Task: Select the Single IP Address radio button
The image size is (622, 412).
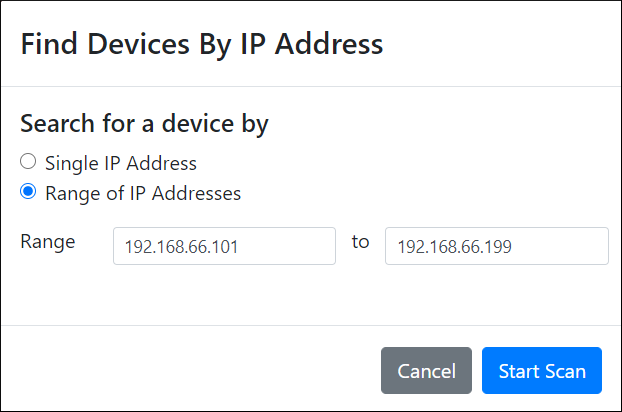Action: 28,161
